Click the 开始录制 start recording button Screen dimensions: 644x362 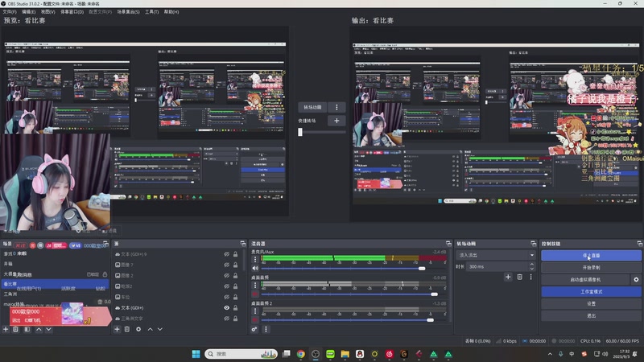pyautogui.click(x=591, y=267)
